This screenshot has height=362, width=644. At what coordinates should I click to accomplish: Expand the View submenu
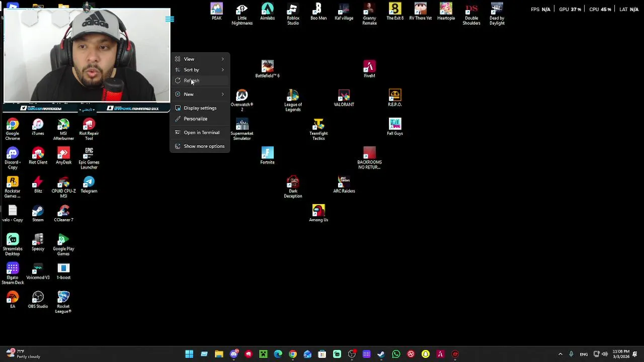(200, 59)
